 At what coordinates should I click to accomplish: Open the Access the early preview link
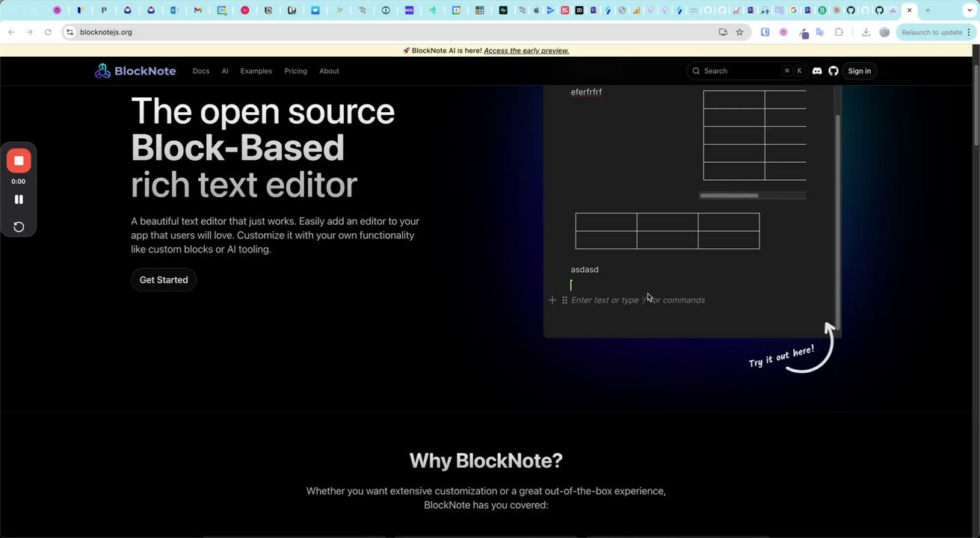click(526, 51)
